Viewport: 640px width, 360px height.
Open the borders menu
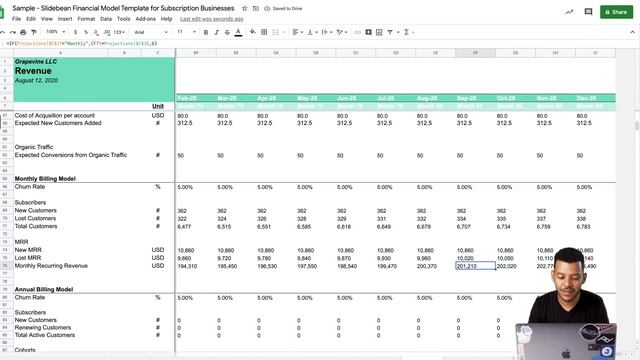point(264,32)
